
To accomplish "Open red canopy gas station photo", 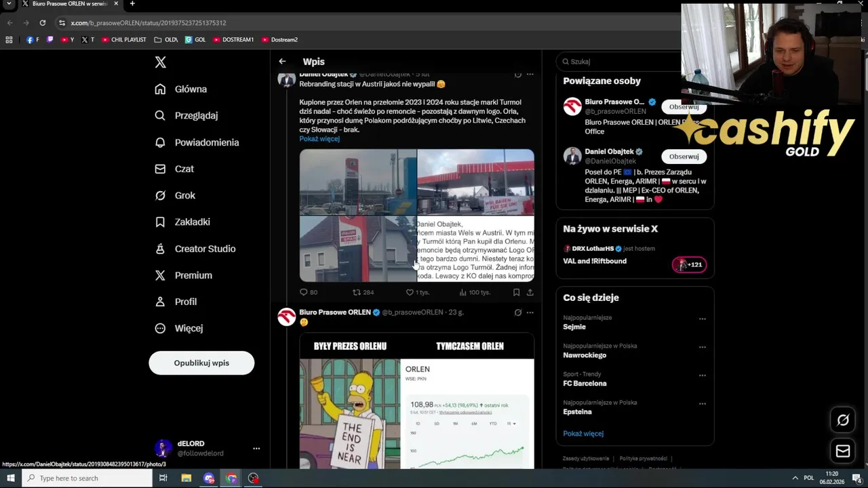I will coord(475,182).
